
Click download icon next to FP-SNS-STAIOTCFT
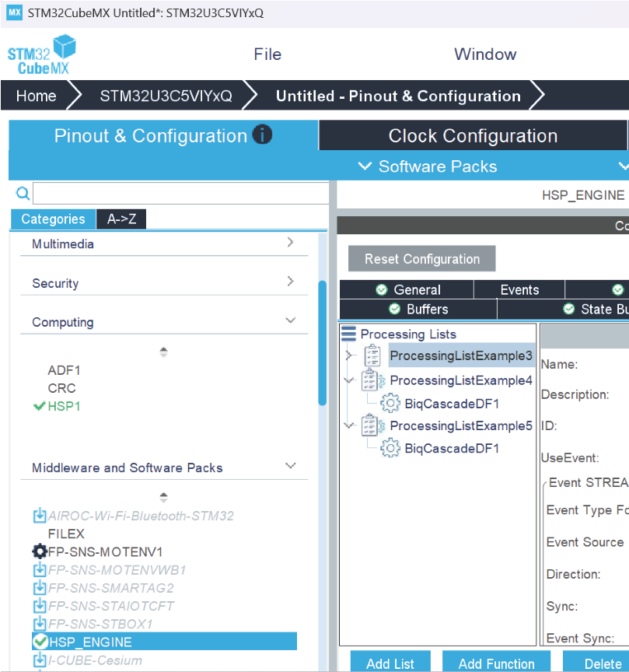tap(40, 606)
